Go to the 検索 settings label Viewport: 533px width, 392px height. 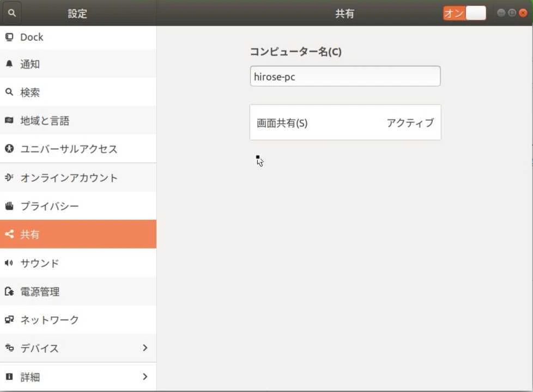[x=30, y=92]
